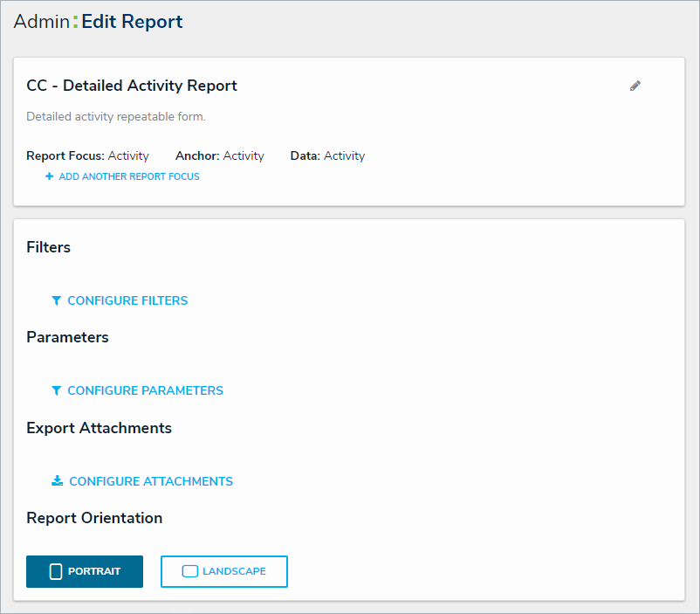Click the pencil edit icon for report name

(x=635, y=86)
